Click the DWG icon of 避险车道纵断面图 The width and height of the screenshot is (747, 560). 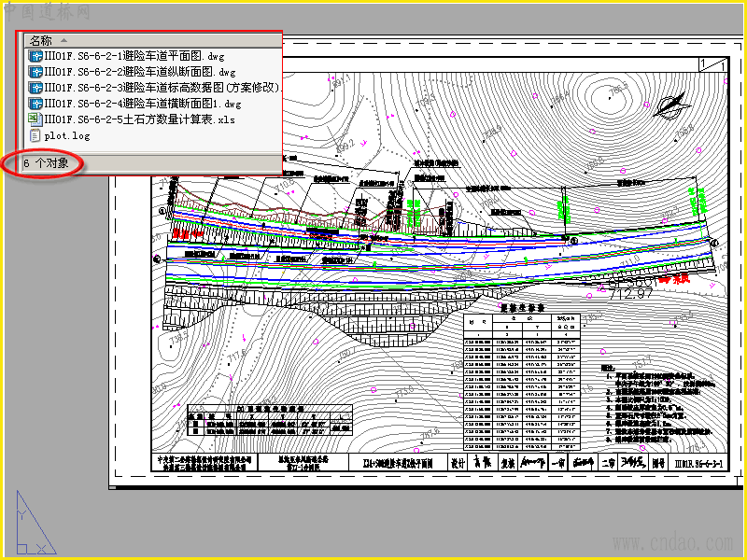click(35, 72)
